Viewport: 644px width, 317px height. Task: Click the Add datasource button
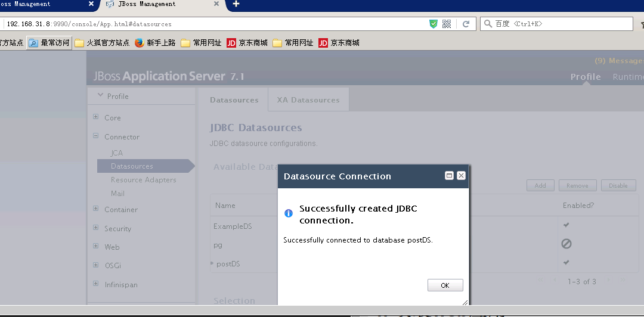point(540,185)
